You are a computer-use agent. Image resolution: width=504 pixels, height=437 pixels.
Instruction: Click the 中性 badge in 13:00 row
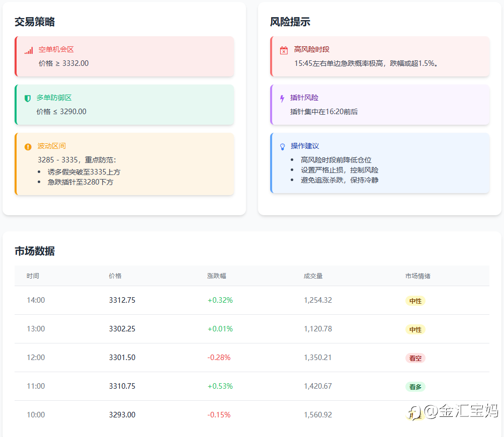[415, 329]
